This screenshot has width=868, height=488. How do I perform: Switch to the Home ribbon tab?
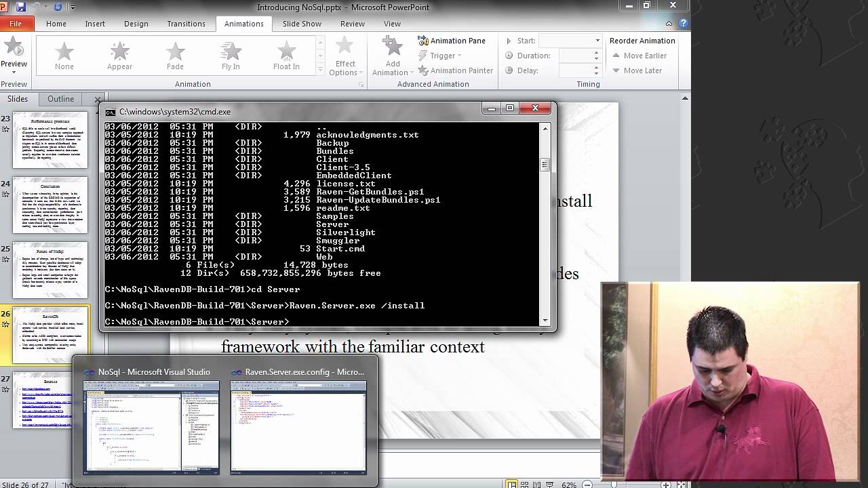pos(56,24)
